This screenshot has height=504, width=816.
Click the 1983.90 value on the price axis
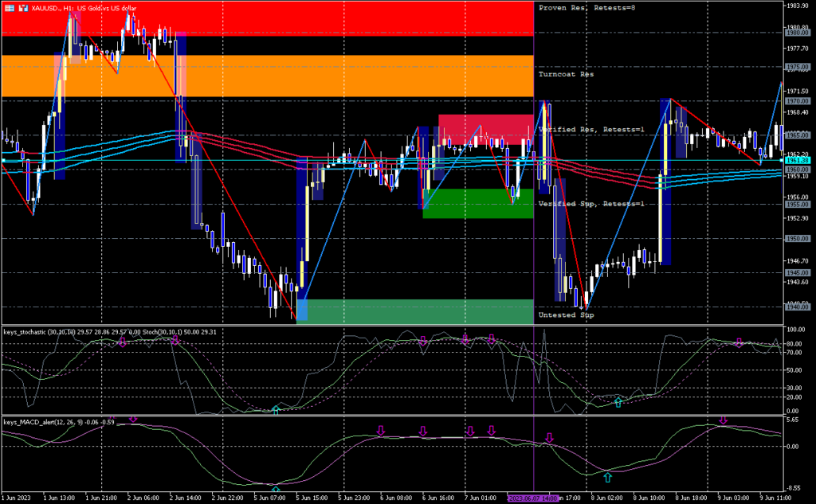click(797, 6)
